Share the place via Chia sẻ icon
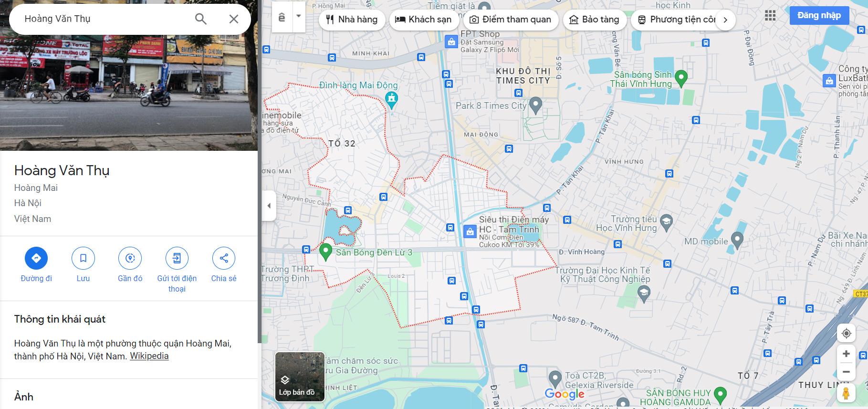 [x=223, y=258]
